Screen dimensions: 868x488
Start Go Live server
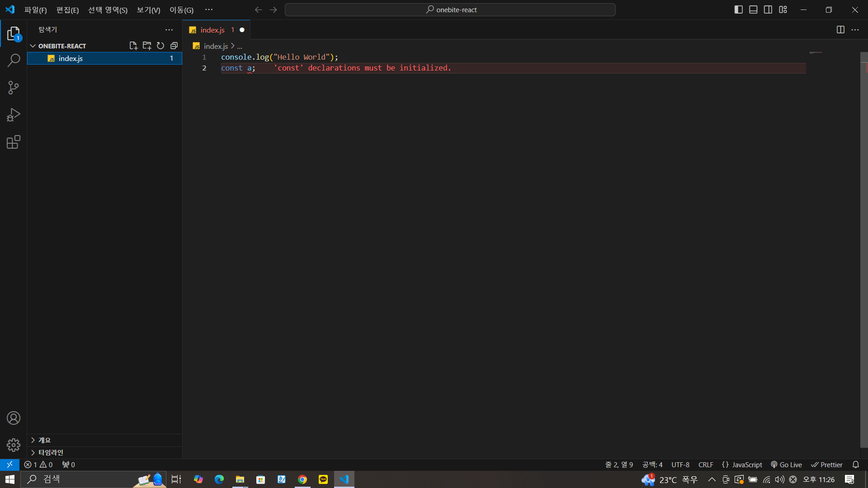pos(786,465)
